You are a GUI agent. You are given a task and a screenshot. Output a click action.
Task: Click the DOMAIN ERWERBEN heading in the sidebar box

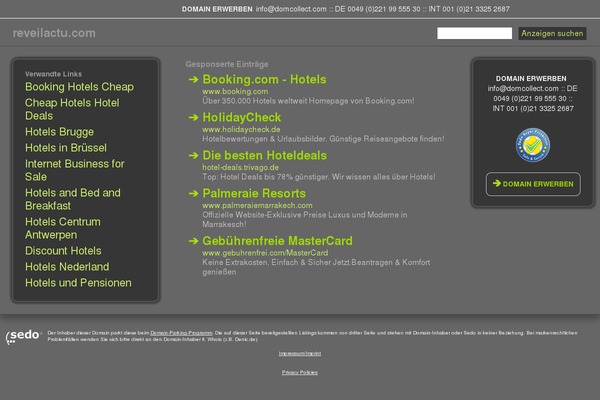[x=531, y=78]
